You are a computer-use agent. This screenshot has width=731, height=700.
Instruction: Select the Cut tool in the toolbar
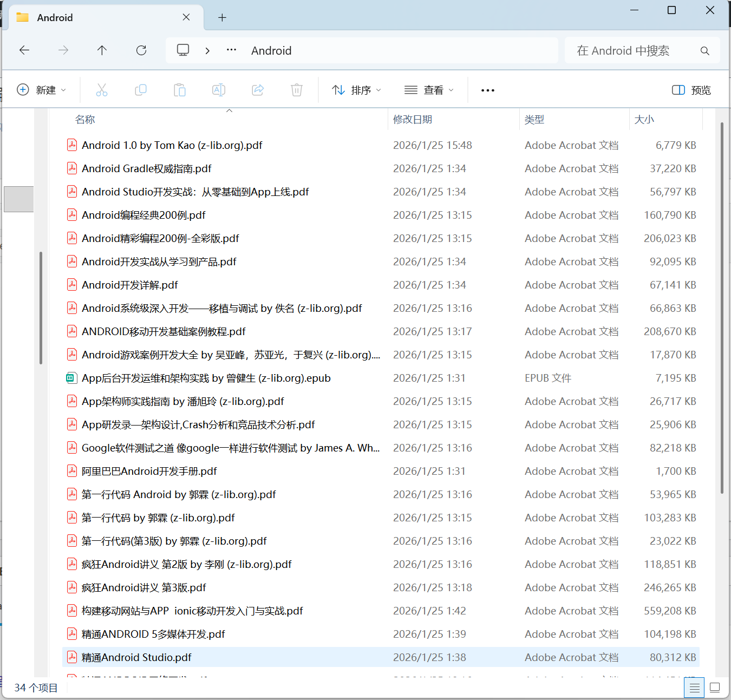tap(102, 90)
